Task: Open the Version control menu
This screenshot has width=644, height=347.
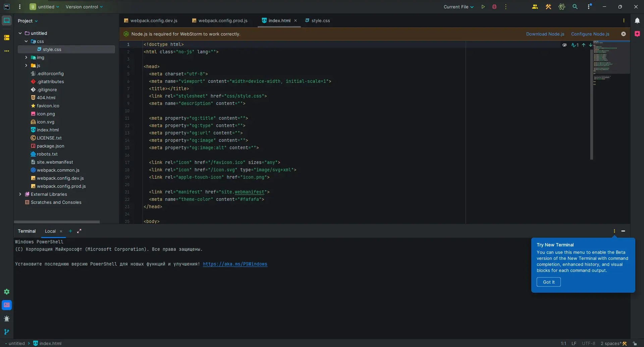Action: pos(84,7)
